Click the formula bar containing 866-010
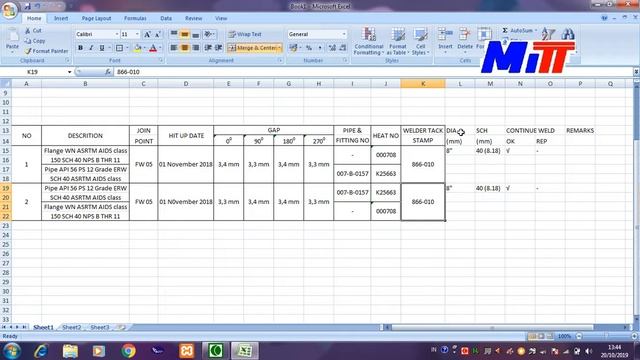The image size is (640, 360). [372, 72]
